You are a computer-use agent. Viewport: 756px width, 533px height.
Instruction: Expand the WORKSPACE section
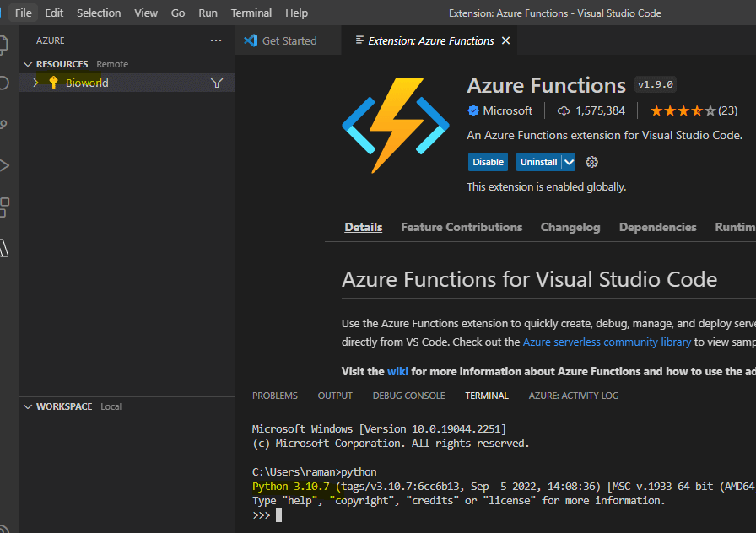coord(28,406)
